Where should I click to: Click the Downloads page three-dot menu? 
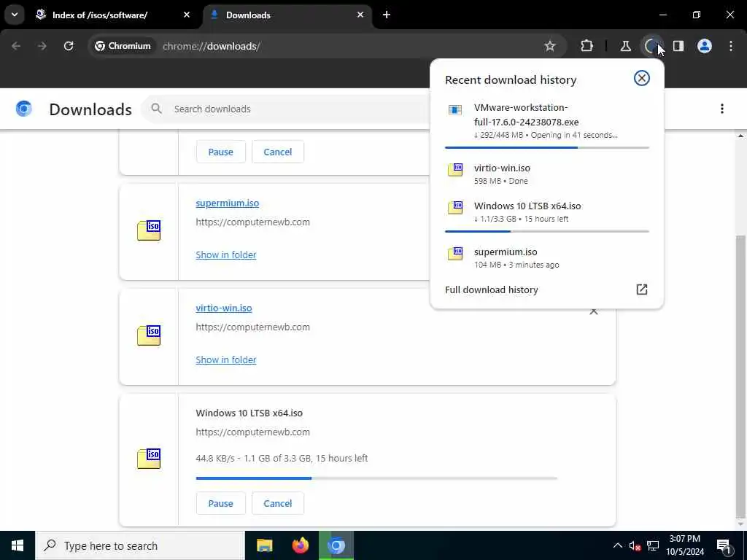pos(722,109)
